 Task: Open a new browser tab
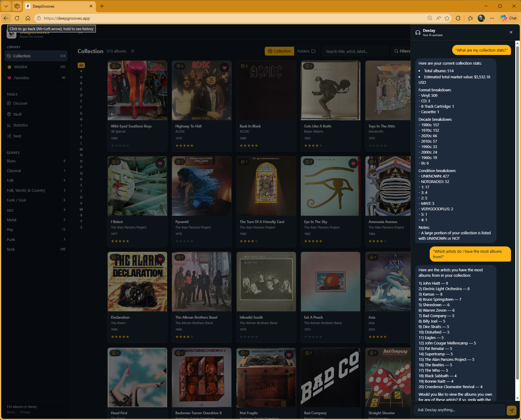click(102, 6)
